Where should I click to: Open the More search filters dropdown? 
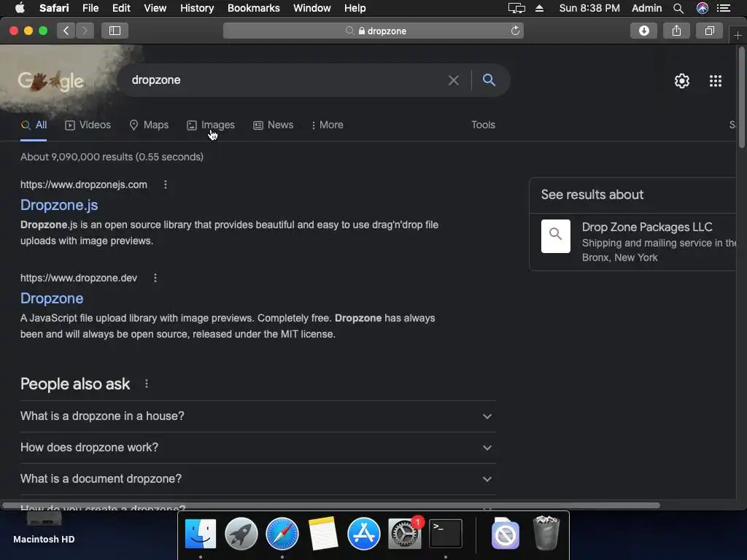[327, 125]
